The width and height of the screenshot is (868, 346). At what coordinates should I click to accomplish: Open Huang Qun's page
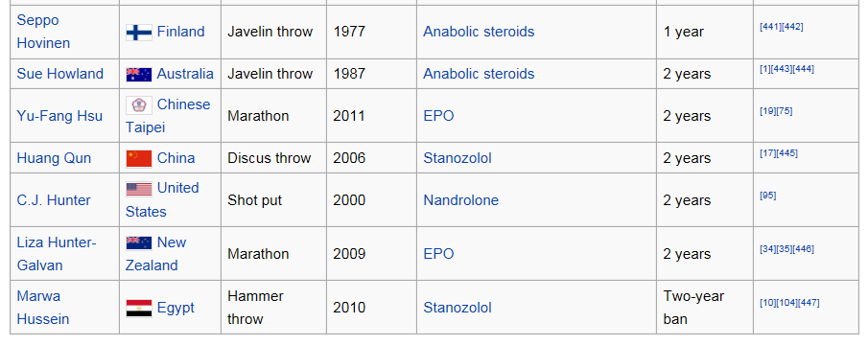[54, 158]
